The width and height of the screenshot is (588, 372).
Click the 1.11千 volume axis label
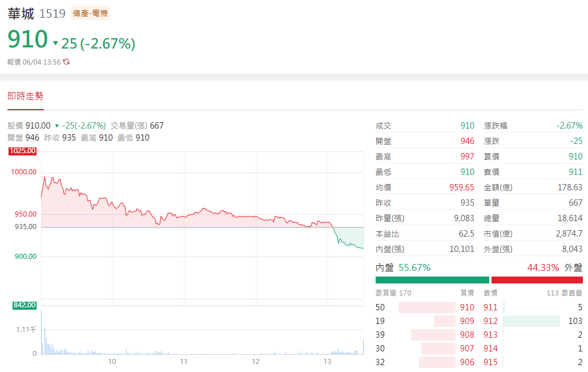(26, 330)
